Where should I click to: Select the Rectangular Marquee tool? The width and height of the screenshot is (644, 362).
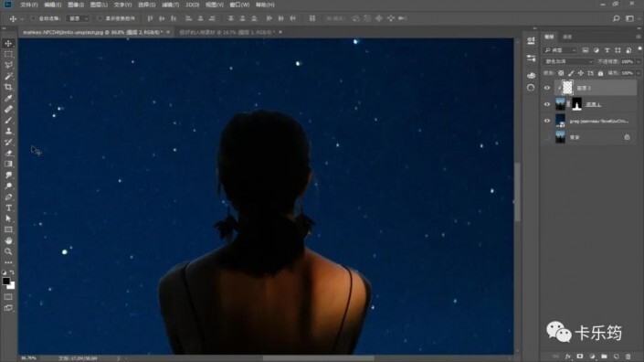[8, 54]
